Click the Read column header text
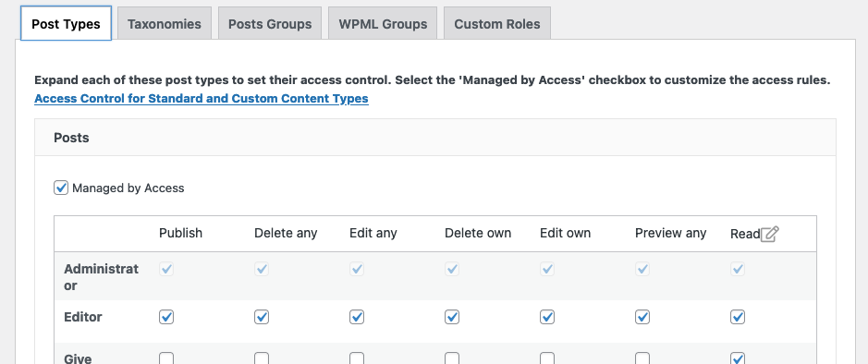 pos(745,234)
